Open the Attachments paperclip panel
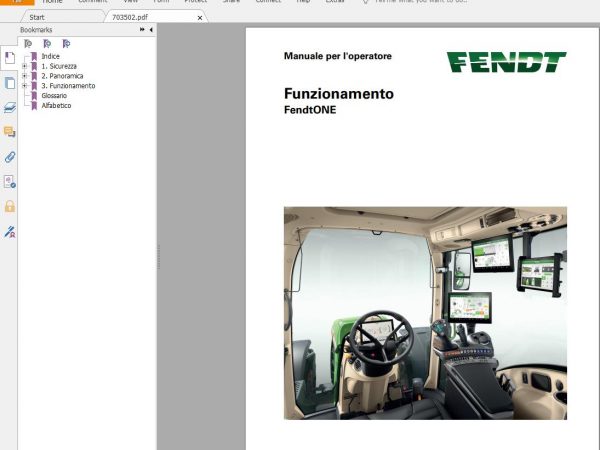The image size is (600, 450). pyautogui.click(x=10, y=157)
